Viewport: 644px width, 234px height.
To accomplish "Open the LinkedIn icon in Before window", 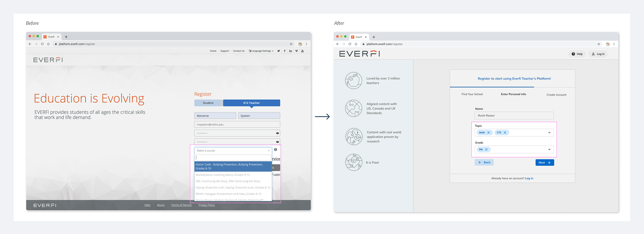I will click(x=290, y=51).
